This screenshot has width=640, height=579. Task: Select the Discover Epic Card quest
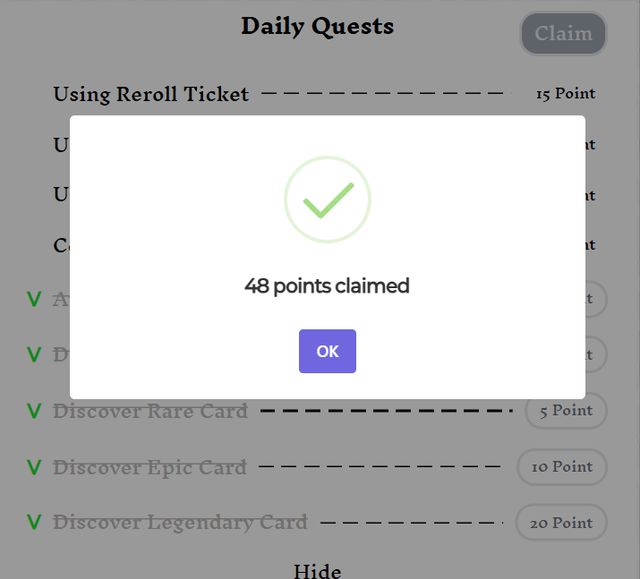pos(149,467)
